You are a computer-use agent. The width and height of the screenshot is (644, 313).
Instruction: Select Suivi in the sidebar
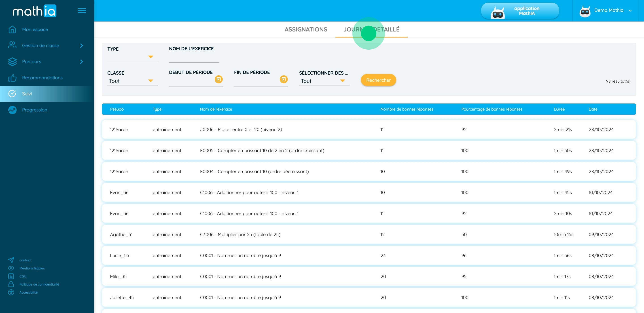(x=27, y=94)
